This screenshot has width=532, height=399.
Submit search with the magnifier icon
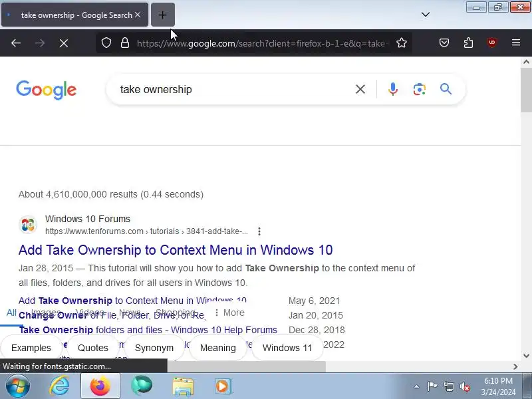tap(446, 89)
